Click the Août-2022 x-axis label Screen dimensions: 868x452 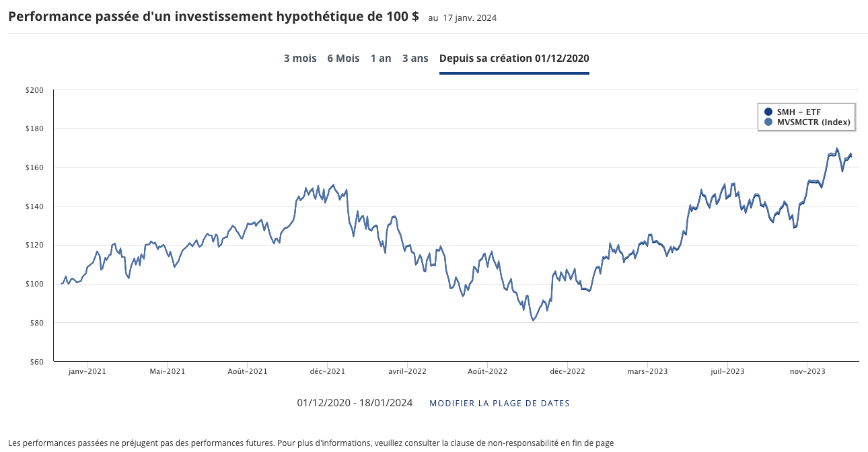click(487, 371)
